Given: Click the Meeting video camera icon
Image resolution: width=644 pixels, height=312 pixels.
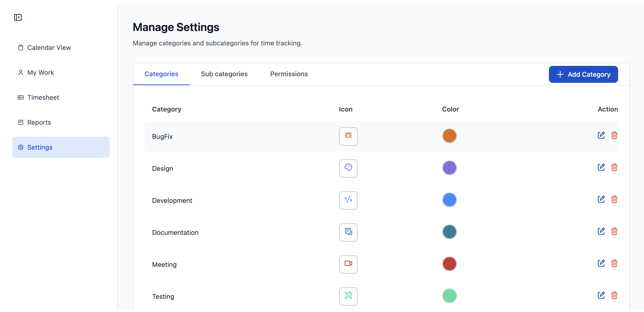Looking at the screenshot, I should [348, 264].
